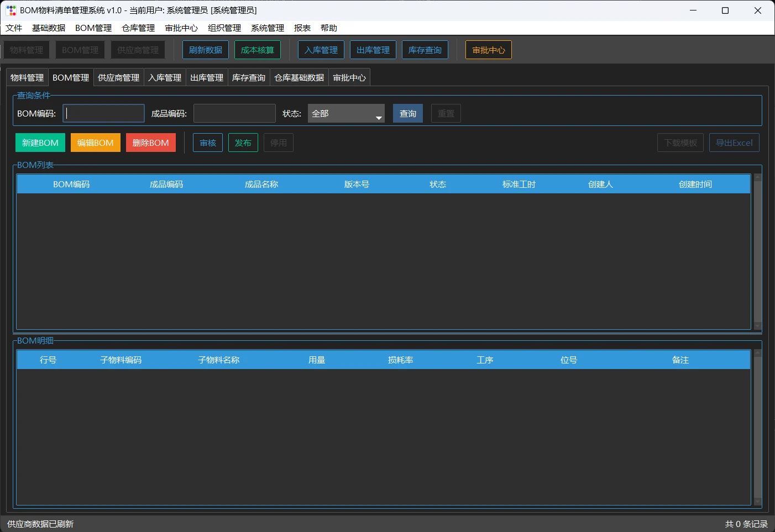The image size is (775, 532).
Task: Click the 共 0 条记录 status text
Action: pyautogui.click(x=746, y=524)
